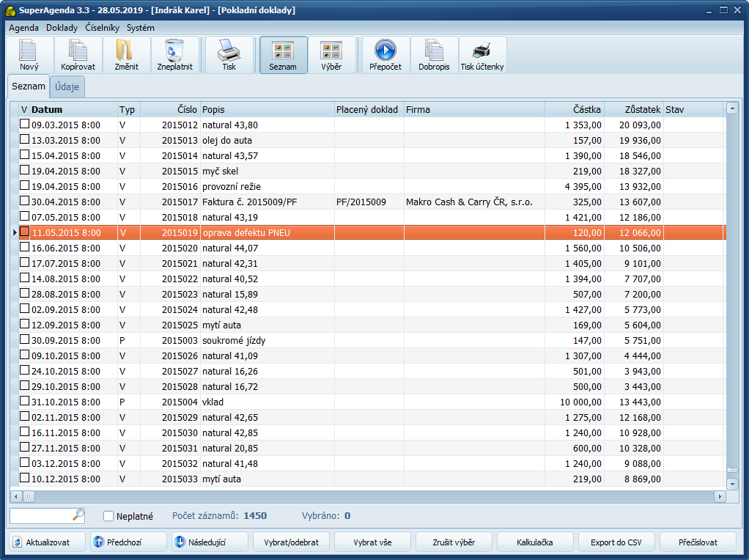Open the Agenda menu
This screenshot has width=749, height=560.
[23, 28]
